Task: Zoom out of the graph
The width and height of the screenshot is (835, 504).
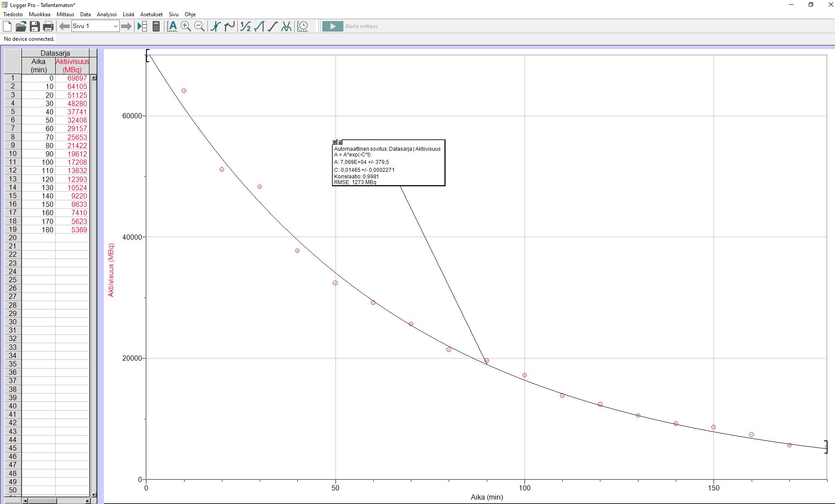Action: coord(199,26)
